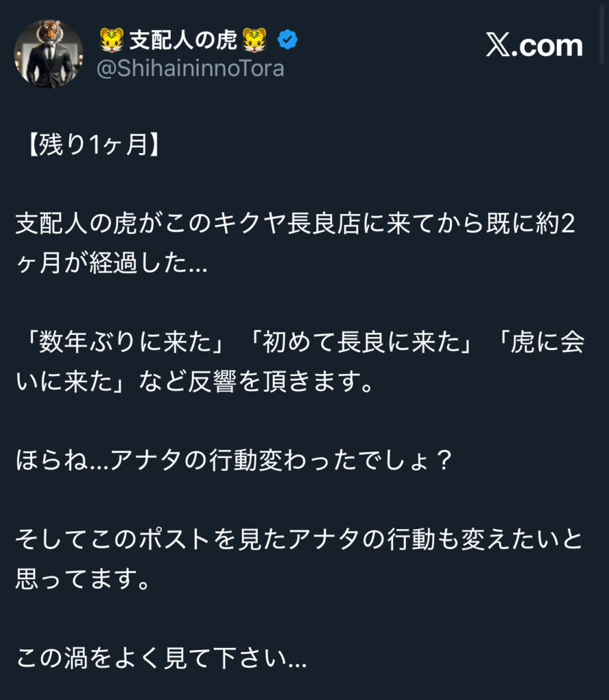Click the .com text beside the X logo
This screenshot has width=609, height=700.
click(551, 46)
